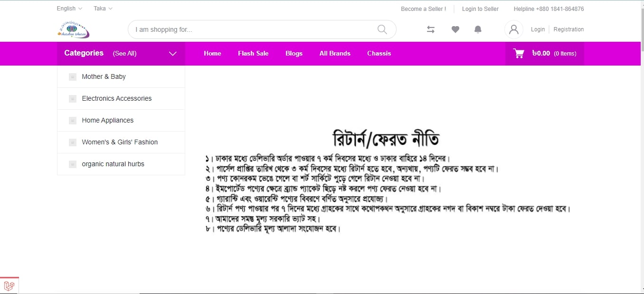Click the search magnifier icon
The height and width of the screenshot is (294, 644).
pos(382,29)
